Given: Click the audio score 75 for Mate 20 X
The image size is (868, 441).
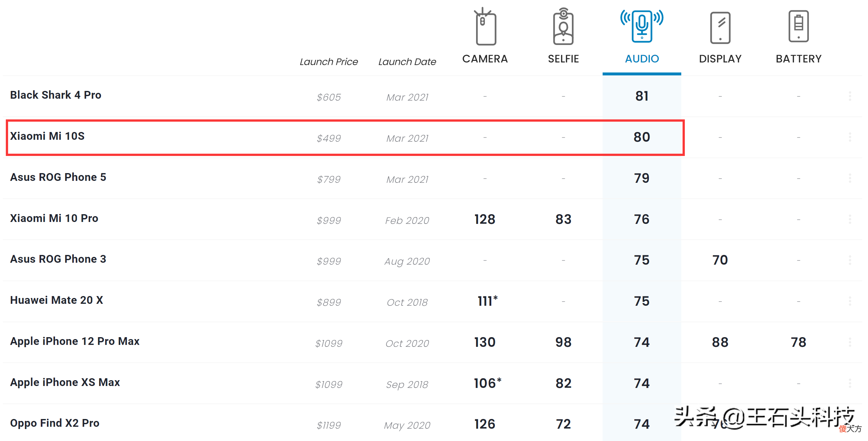Looking at the screenshot, I should click(x=641, y=301).
